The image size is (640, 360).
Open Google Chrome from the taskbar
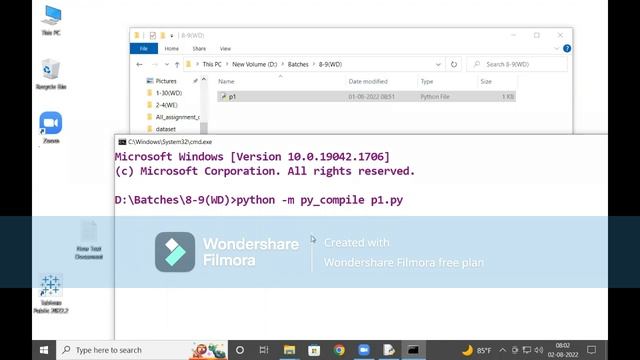[x=339, y=350]
